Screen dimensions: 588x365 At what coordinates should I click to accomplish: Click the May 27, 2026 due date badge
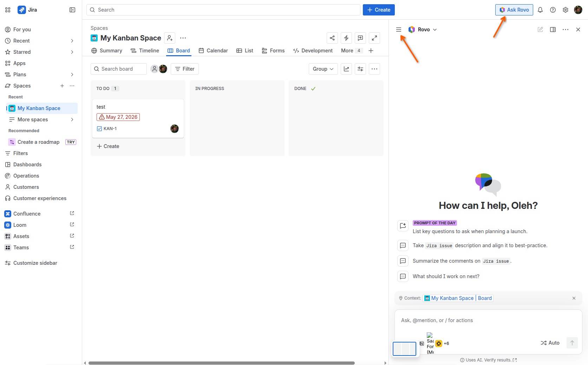(118, 117)
